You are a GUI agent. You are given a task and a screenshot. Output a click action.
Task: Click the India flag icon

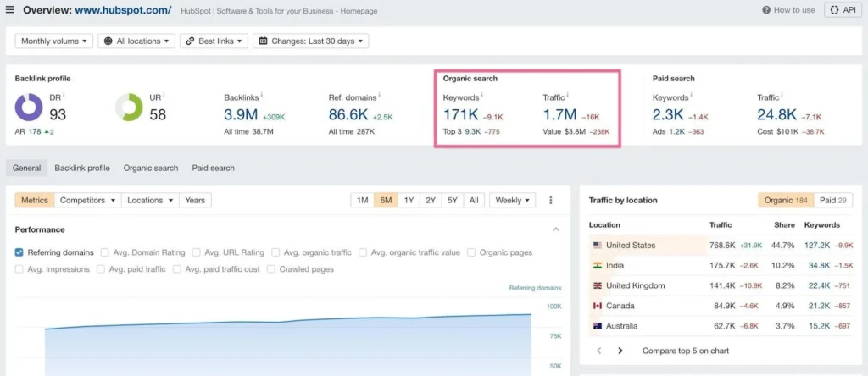598,265
